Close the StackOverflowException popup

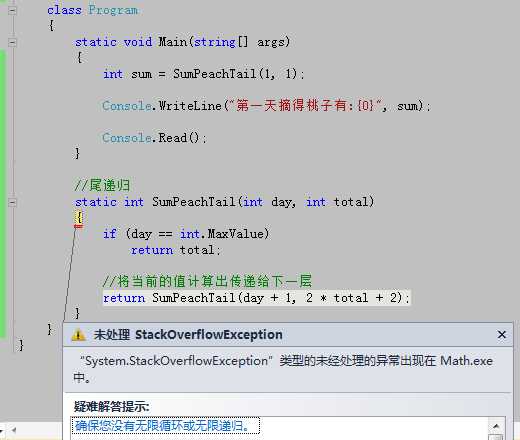[x=502, y=334]
